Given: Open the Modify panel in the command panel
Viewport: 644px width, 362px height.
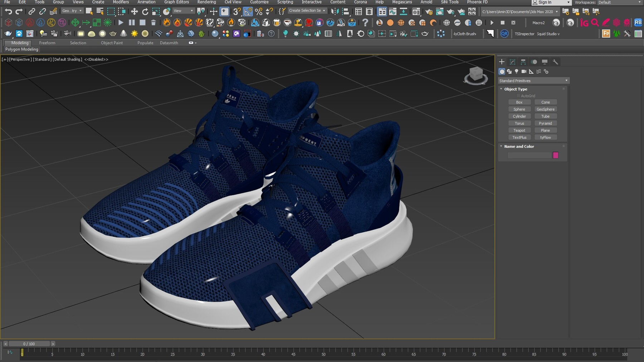Looking at the screenshot, I should 512,61.
